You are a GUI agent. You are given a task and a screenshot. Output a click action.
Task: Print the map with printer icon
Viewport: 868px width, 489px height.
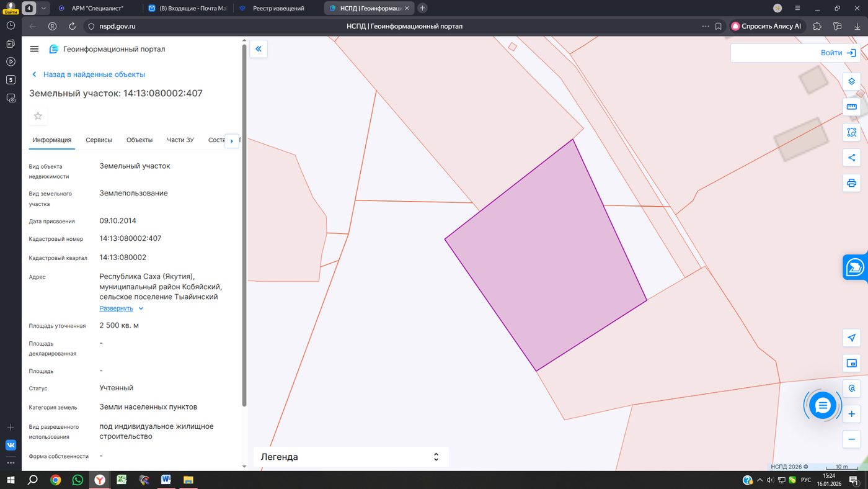coord(851,183)
